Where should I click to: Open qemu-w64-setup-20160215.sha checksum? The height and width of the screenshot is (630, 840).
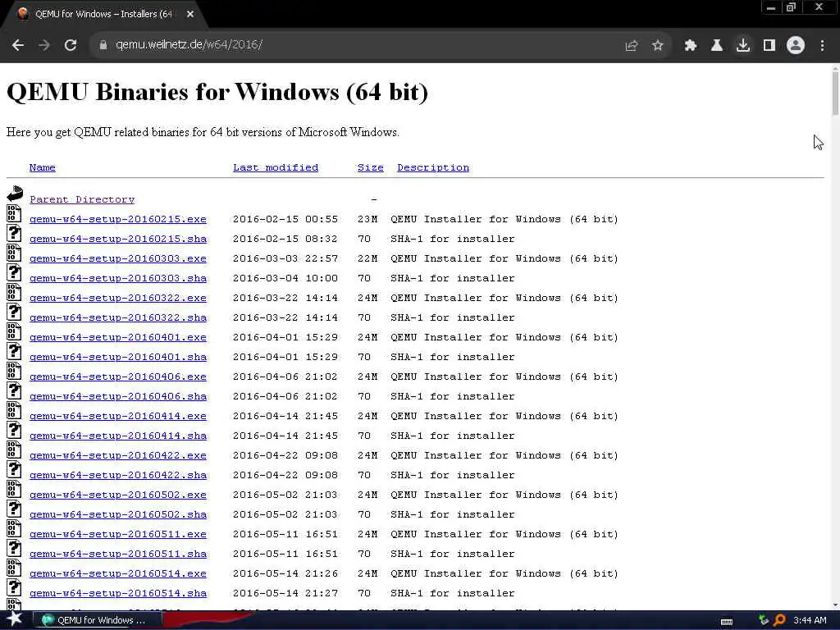point(118,239)
